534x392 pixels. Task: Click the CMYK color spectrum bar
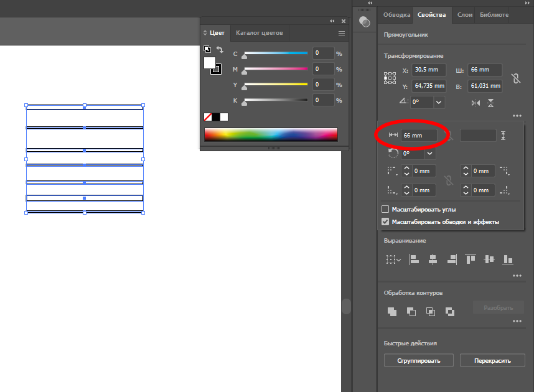[x=271, y=134]
